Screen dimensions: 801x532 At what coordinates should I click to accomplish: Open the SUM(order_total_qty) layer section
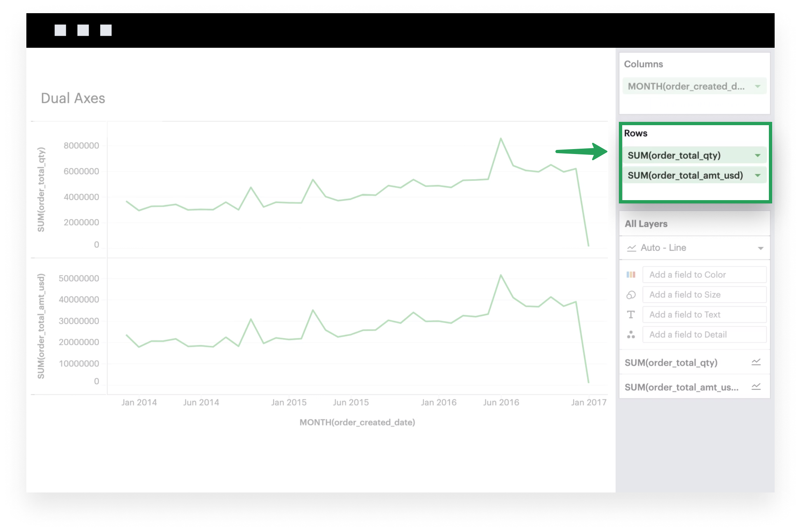coord(671,363)
